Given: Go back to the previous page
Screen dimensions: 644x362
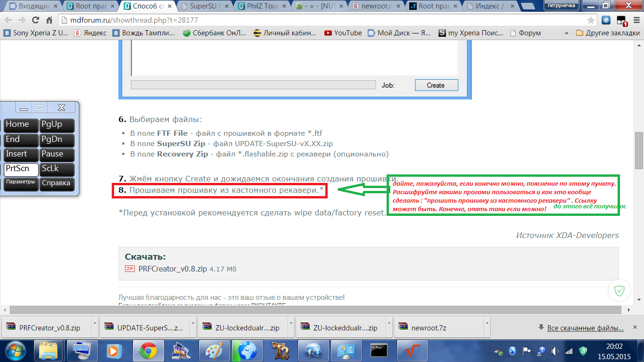Looking at the screenshot, I should point(9,20).
